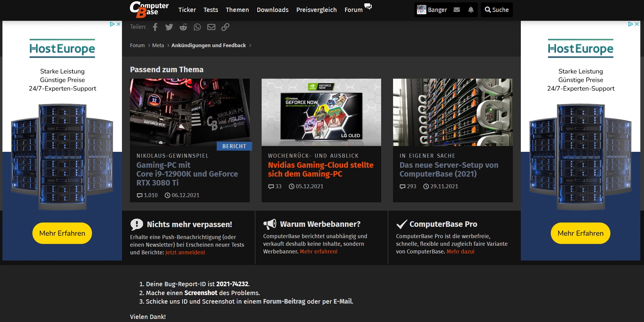This screenshot has width=644, height=322.
Task: Open Das neue Server-Setup article title
Action: pos(449,169)
